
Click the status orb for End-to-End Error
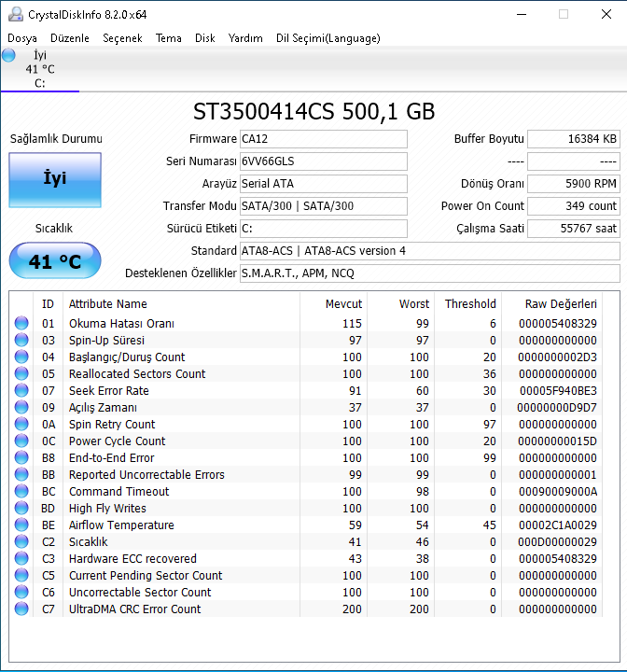point(21,457)
